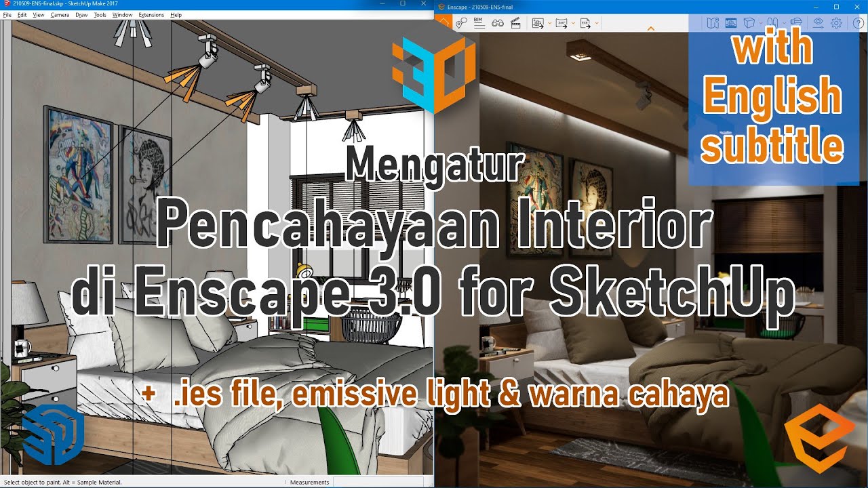Viewport: 868px width, 488px height.
Task: Maximize the Enscape window
Action: click(836, 5)
